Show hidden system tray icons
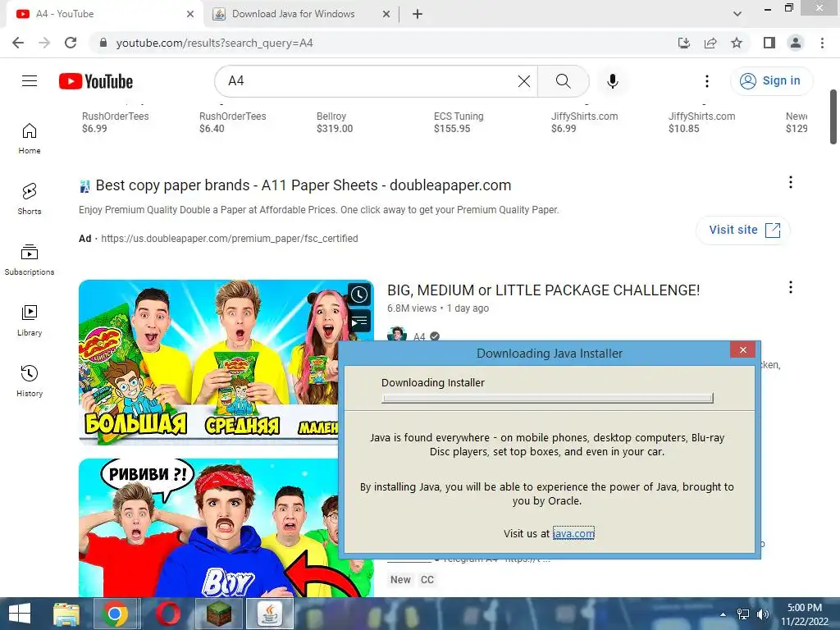This screenshot has height=630, width=840. tap(724, 614)
